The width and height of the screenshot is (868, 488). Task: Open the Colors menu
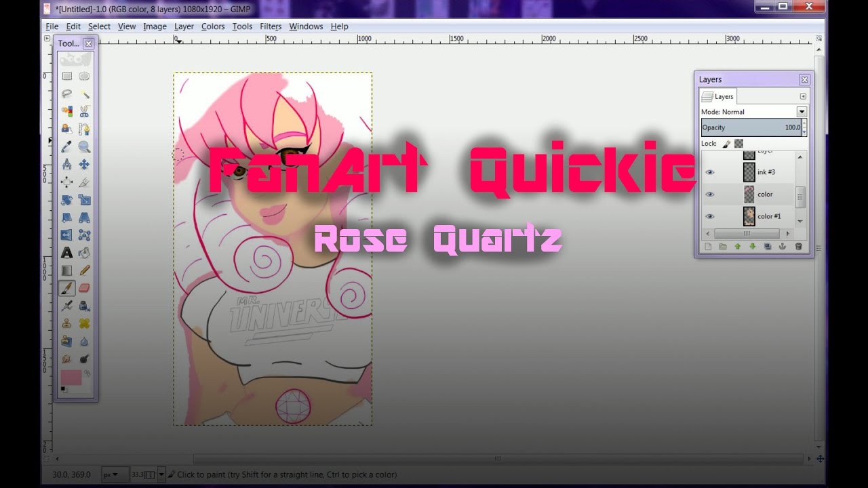[213, 26]
